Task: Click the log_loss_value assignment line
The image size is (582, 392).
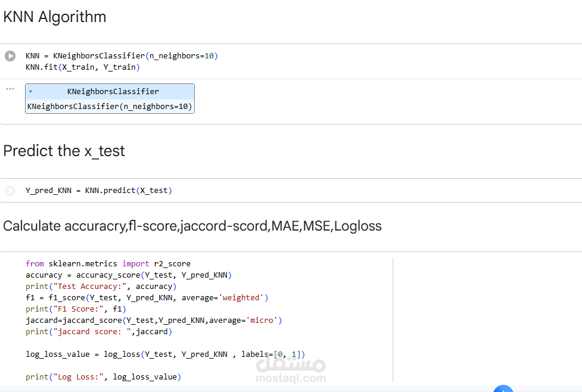Action: (165, 354)
